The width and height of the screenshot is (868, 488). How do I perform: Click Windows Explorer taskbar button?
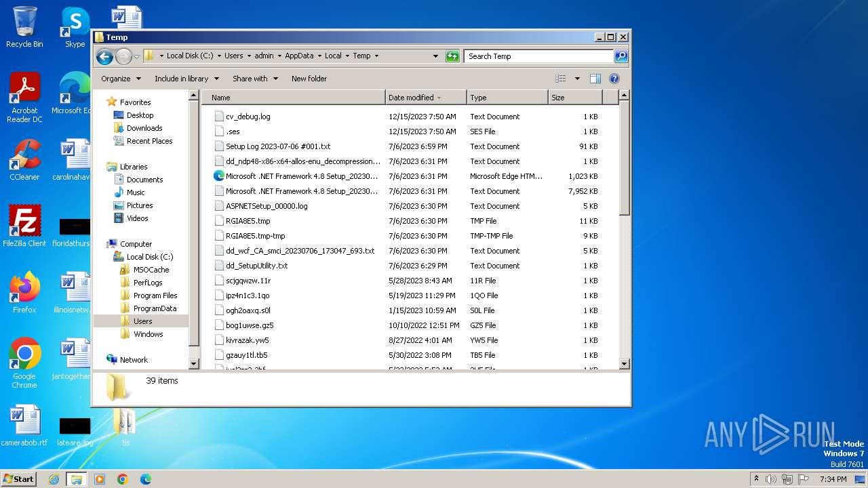pos(77,479)
